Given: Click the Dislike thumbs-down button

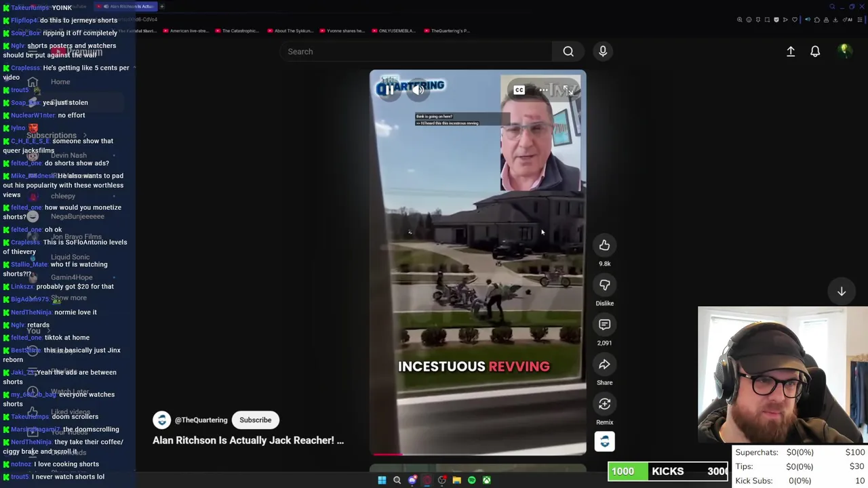Looking at the screenshot, I should tap(604, 285).
